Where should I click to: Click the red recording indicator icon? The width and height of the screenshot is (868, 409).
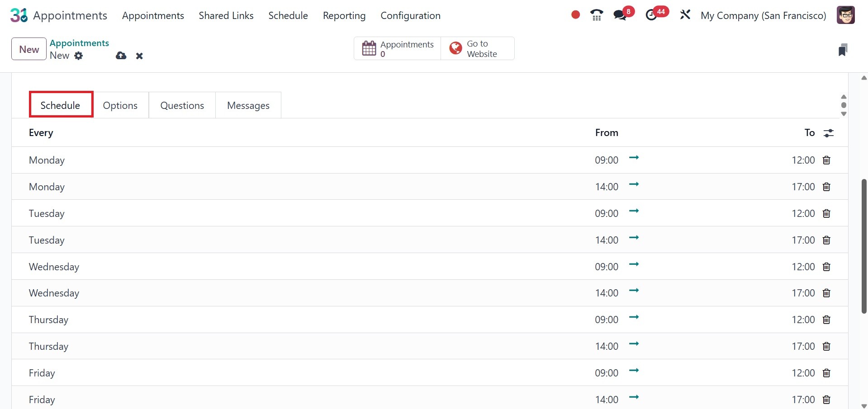[x=575, y=15]
